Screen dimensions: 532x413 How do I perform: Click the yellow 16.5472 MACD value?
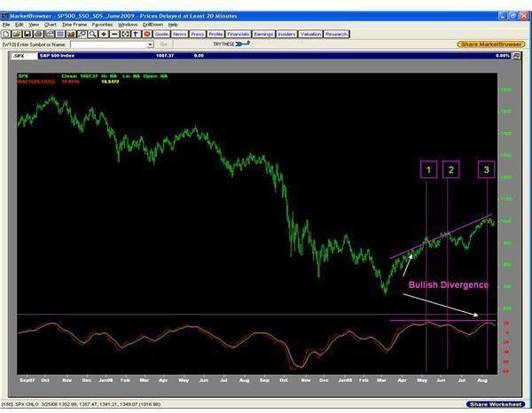point(110,82)
